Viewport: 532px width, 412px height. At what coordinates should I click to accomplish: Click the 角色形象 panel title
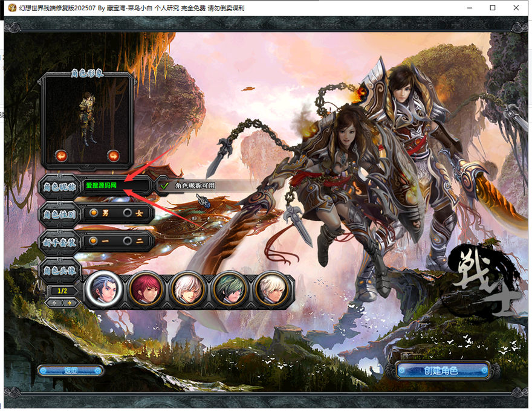[x=87, y=74]
